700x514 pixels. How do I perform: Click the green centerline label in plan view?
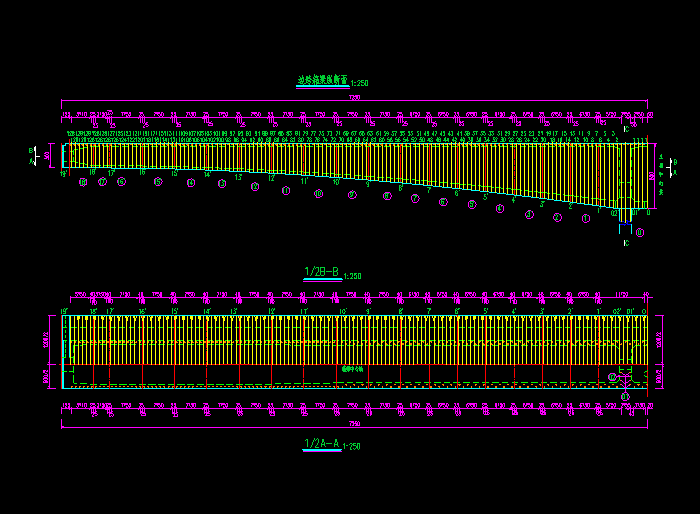click(353, 368)
